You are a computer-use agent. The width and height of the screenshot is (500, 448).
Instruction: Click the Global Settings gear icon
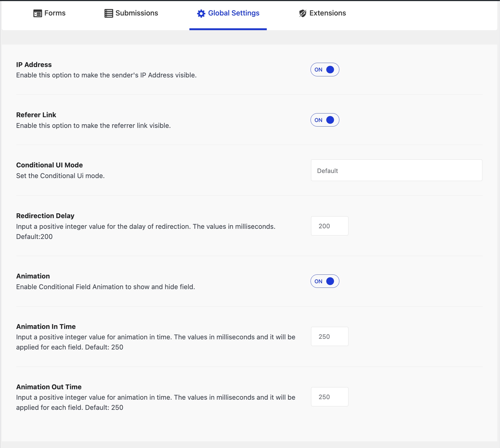201,13
